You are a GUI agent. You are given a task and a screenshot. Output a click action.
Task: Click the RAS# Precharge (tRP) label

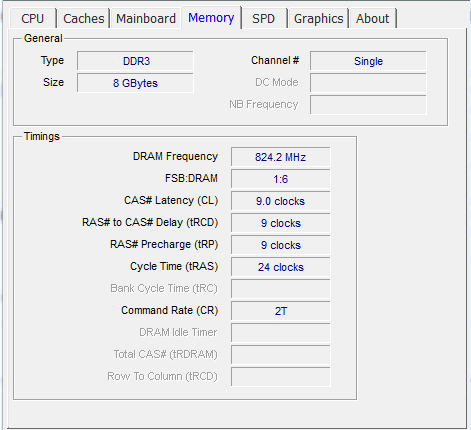point(164,244)
